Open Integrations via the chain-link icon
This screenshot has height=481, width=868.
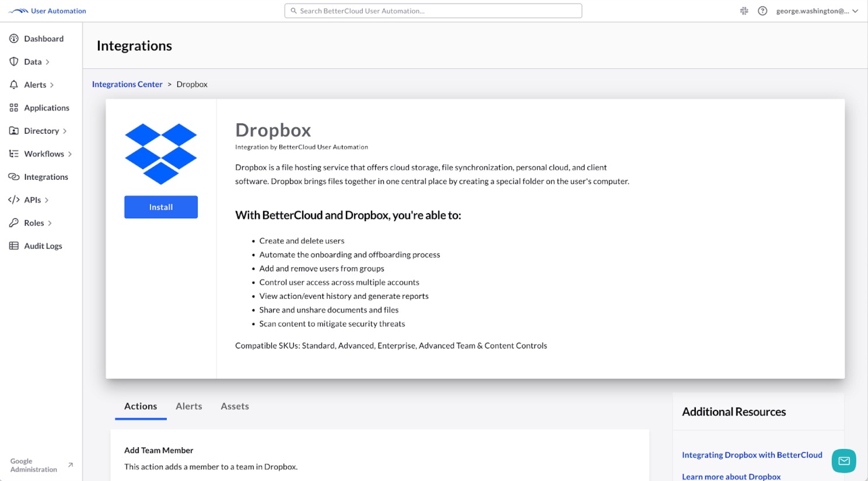pyautogui.click(x=46, y=177)
